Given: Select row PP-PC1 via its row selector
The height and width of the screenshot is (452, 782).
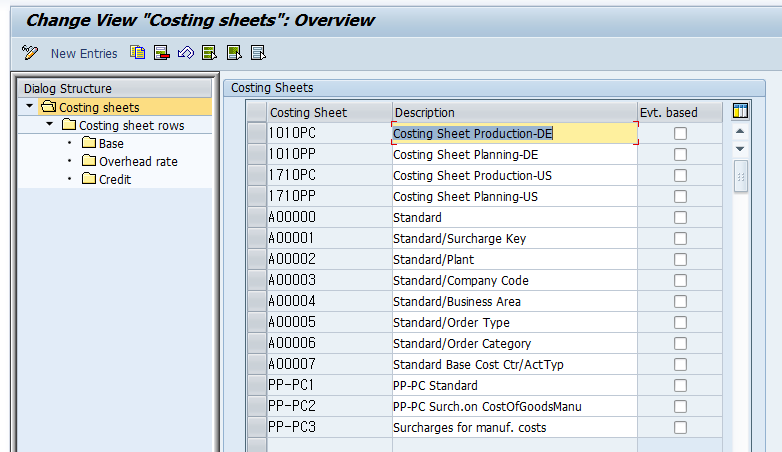Looking at the screenshot, I should pos(257,385).
